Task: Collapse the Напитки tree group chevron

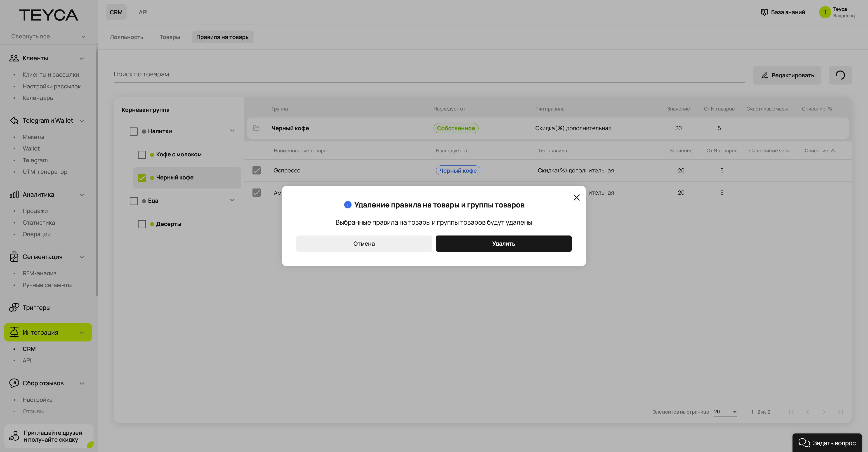Action: (x=232, y=131)
